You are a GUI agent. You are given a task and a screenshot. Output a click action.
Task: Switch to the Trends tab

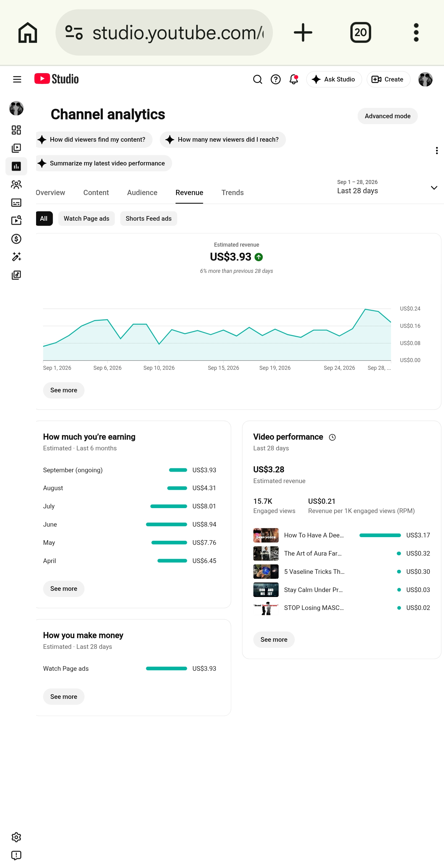pos(232,193)
